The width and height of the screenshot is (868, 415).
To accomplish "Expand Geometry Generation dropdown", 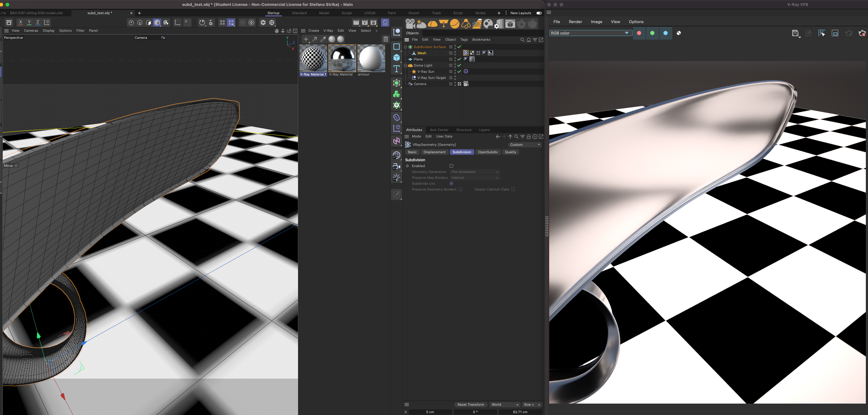I will [x=497, y=172].
